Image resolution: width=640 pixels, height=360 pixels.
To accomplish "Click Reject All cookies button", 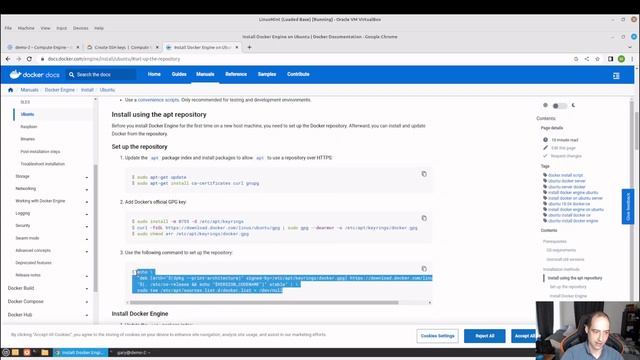I will click(484, 336).
